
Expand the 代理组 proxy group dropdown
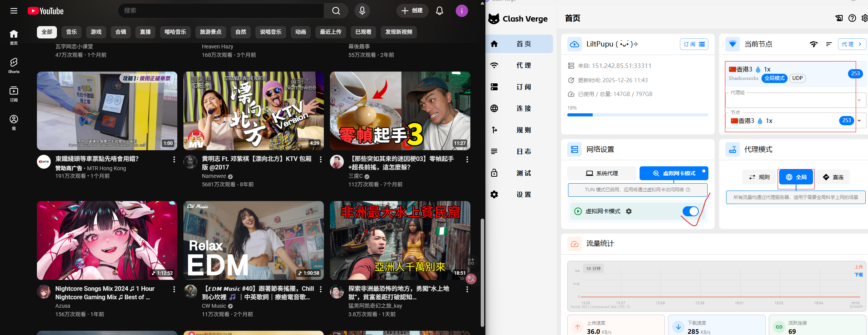coord(859,101)
